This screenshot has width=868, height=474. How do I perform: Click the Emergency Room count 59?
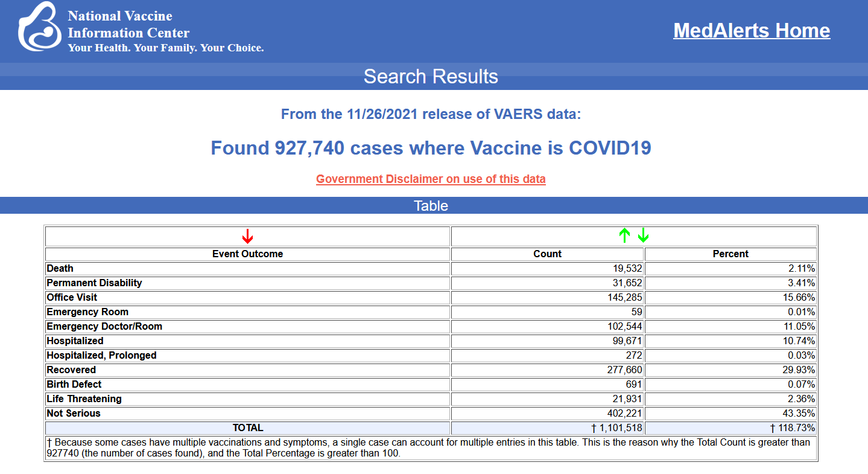point(637,312)
